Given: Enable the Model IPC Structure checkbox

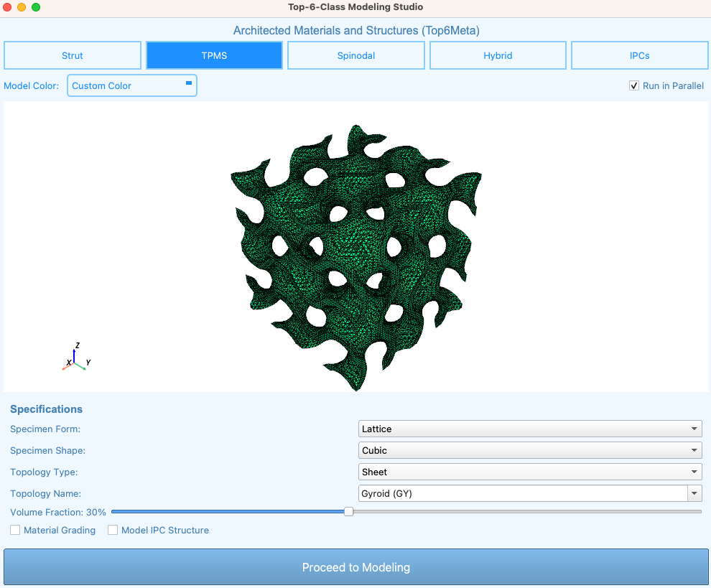Looking at the screenshot, I should [x=113, y=530].
